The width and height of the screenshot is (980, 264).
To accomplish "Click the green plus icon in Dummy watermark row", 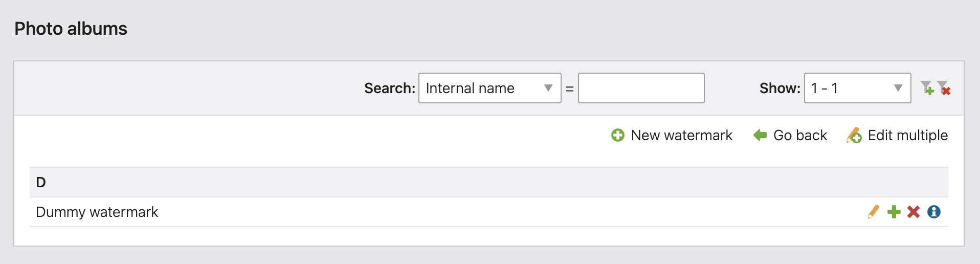I will pos(894,212).
